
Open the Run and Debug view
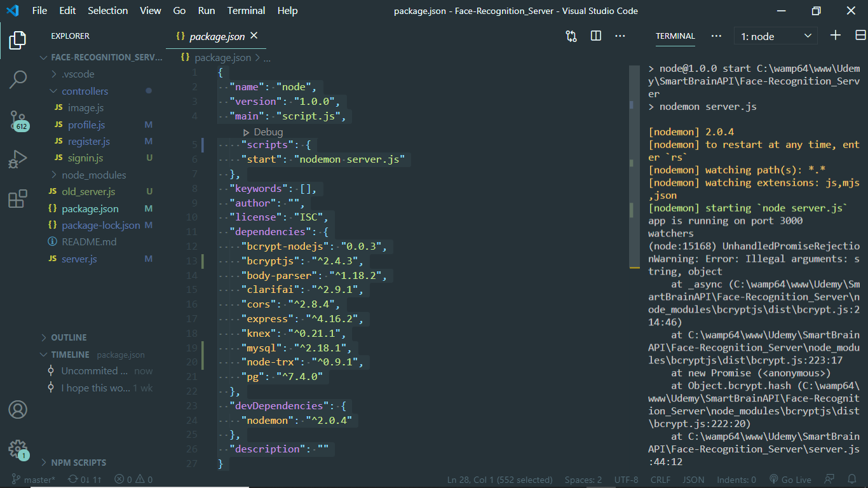click(x=17, y=159)
